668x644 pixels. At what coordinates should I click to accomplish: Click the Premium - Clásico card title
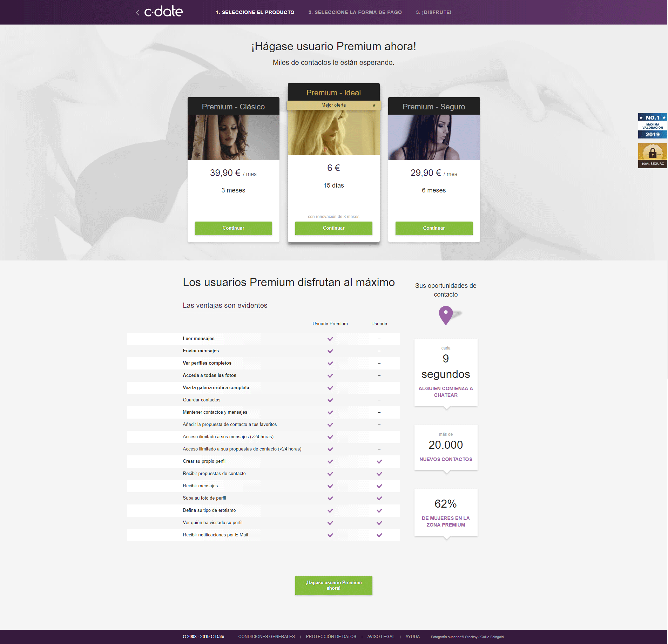tap(233, 107)
